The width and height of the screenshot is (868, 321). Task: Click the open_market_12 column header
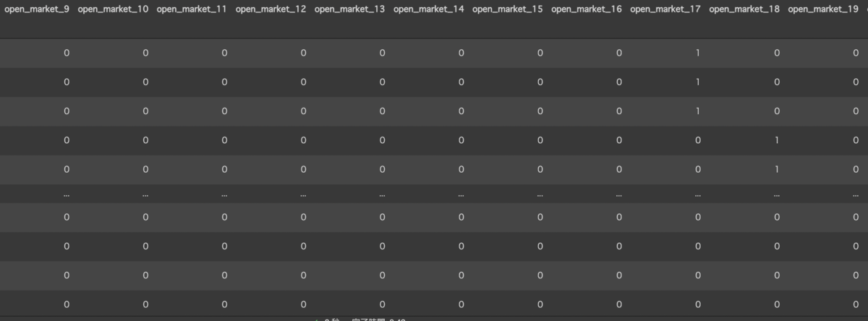[x=271, y=9]
